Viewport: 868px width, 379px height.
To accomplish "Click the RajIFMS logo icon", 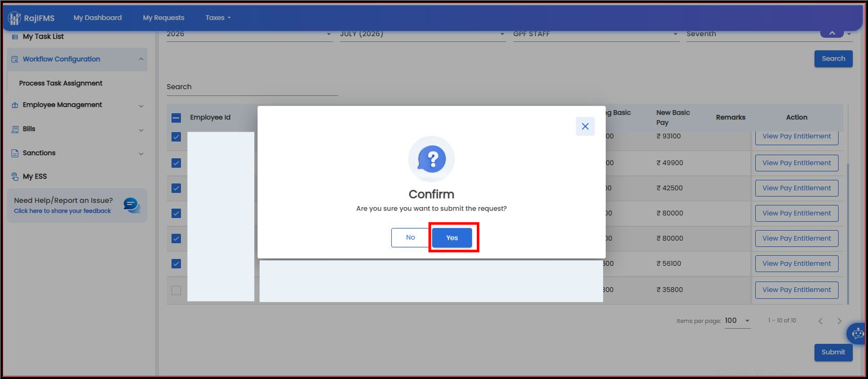I will (x=14, y=18).
